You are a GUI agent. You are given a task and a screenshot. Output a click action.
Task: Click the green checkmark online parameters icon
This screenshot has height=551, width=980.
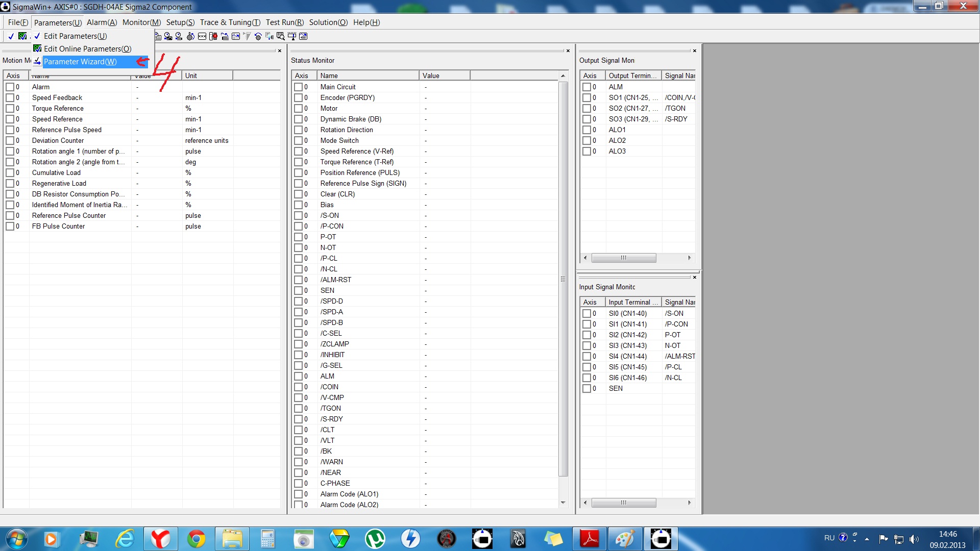click(x=22, y=36)
